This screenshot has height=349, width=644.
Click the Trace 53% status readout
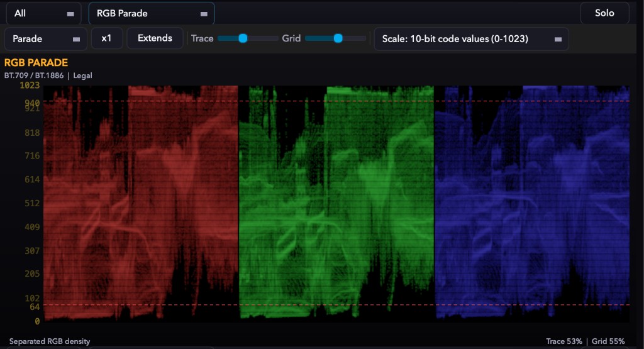click(x=564, y=341)
